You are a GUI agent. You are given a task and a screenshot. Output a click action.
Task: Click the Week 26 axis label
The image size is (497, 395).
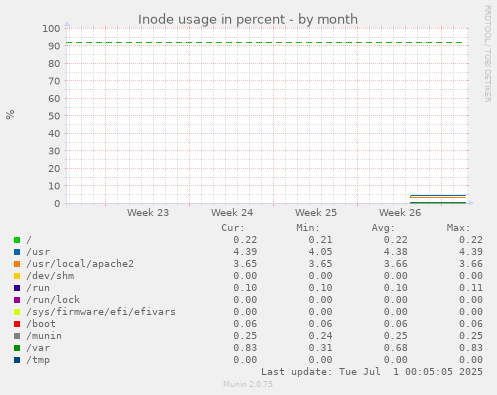tap(400, 213)
